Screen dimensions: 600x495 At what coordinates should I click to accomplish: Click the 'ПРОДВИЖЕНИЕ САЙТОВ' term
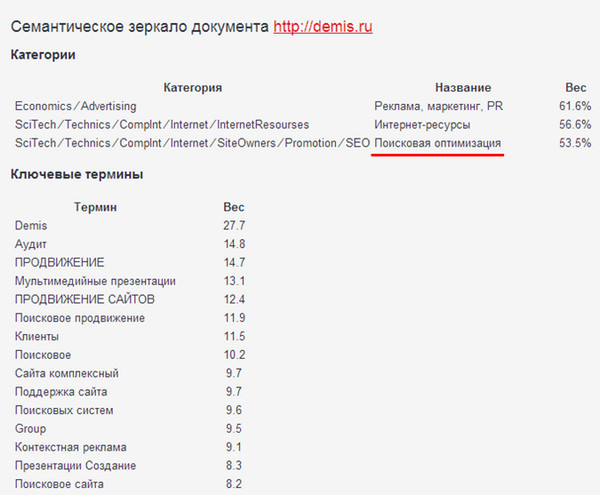click(85, 299)
